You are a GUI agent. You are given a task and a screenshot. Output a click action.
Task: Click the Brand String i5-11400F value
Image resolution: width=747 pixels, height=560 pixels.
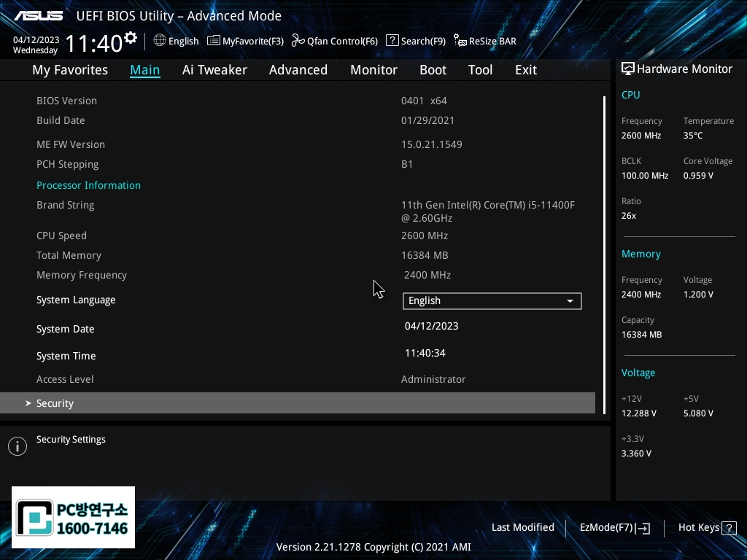click(488, 211)
